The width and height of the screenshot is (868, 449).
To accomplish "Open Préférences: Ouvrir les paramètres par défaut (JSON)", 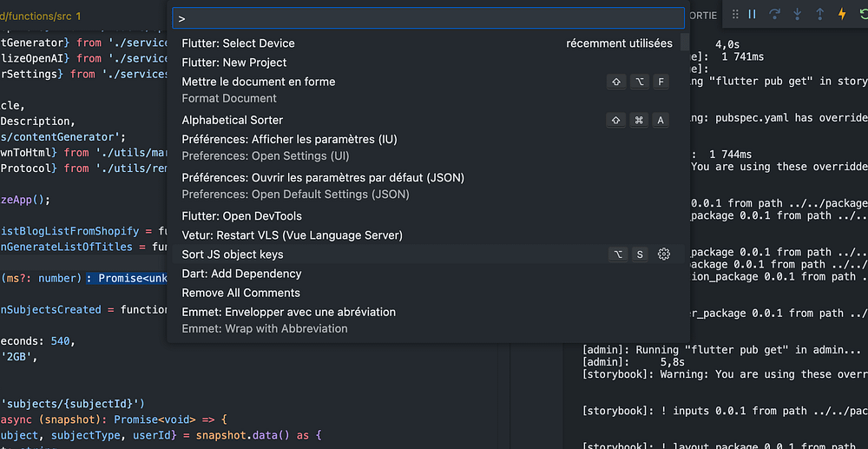I will pyautogui.click(x=429, y=186).
